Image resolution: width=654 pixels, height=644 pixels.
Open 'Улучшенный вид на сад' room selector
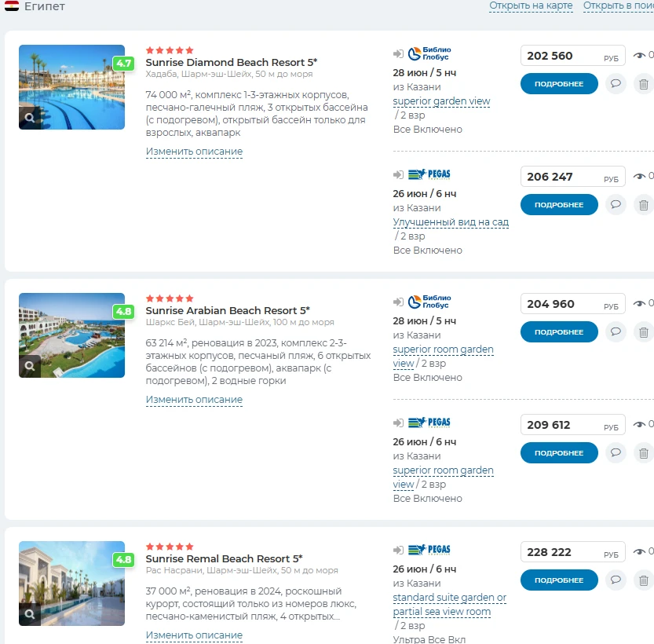[451, 222]
